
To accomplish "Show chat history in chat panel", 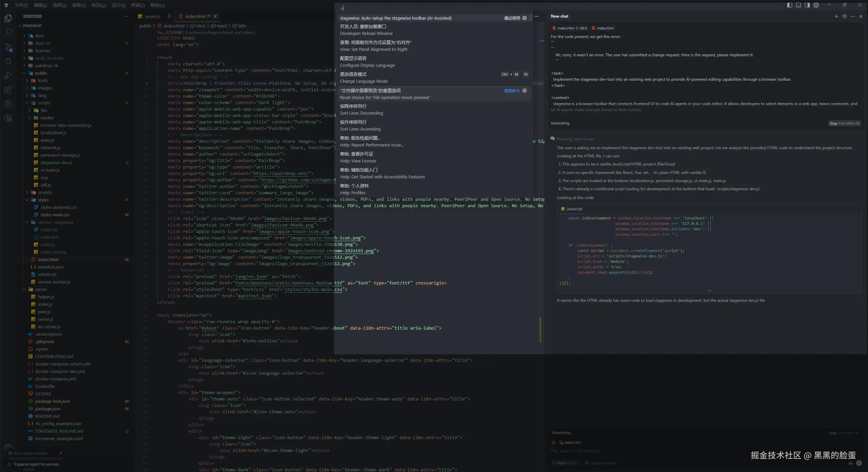I will pos(844,16).
